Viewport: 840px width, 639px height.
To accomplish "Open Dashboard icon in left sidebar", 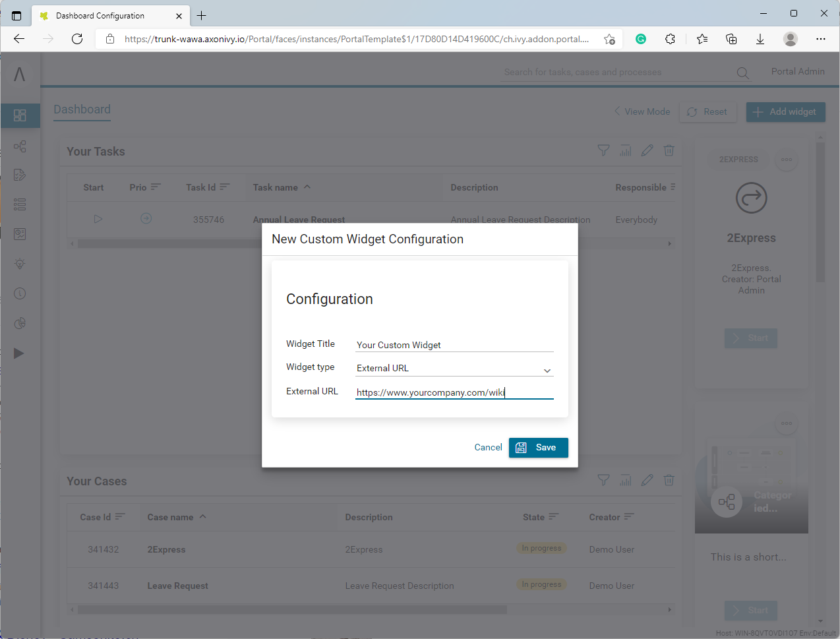I will click(x=20, y=115).
